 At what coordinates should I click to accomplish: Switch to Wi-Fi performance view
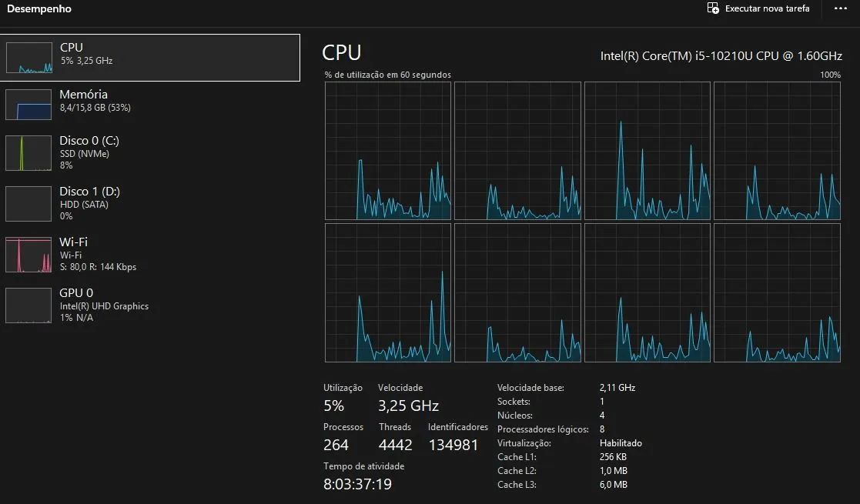[x=149, y=255]
